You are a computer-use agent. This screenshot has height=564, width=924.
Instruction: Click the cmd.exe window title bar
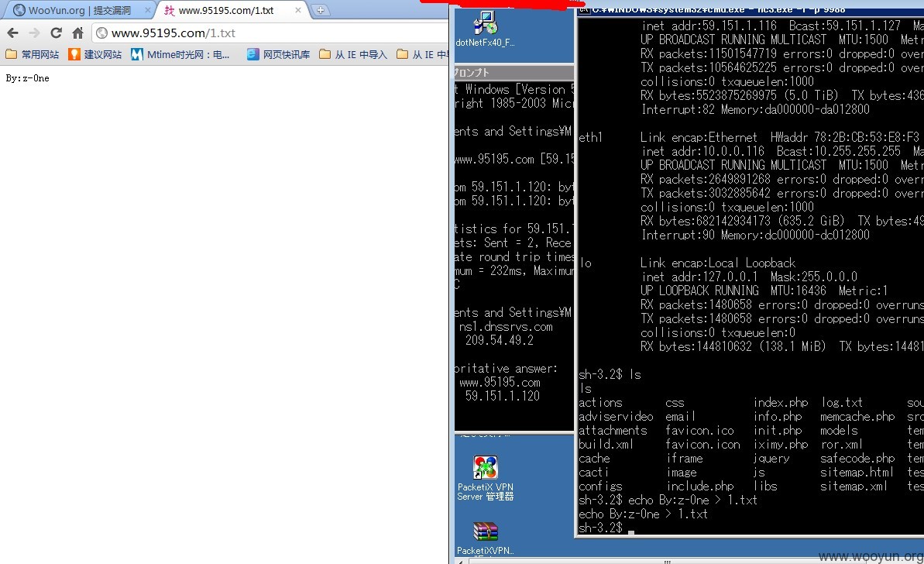pyautogui.click(x=750, y=9)
